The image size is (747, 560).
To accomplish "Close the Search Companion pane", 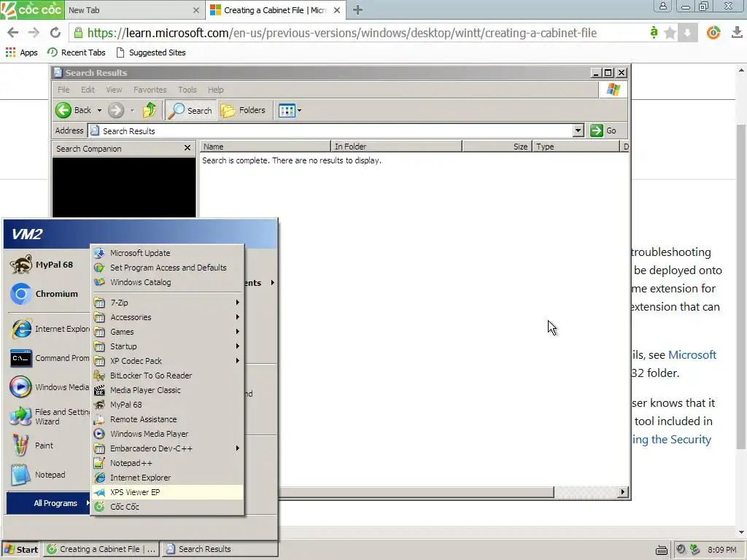I will (x=187, y=148).
